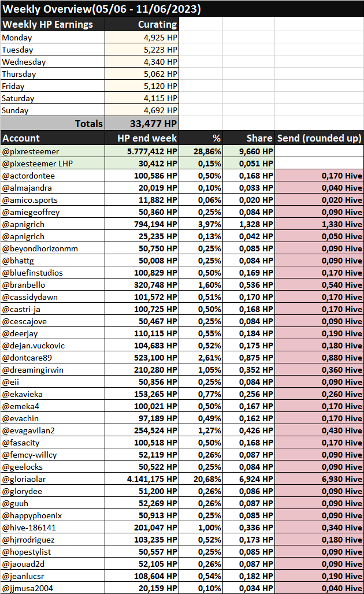Click the @evagavilan2 1,27% cell
Screen dimensions: 364x594
(x=200, y=430)
